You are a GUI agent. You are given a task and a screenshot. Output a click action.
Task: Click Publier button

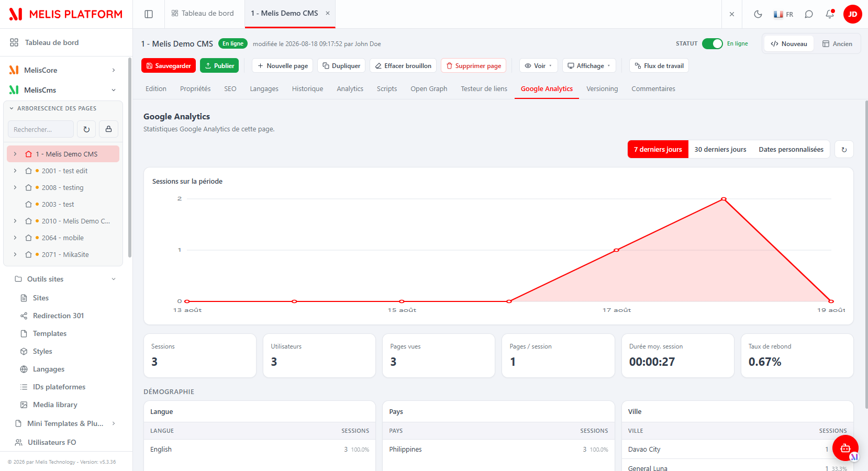[219, 66]
